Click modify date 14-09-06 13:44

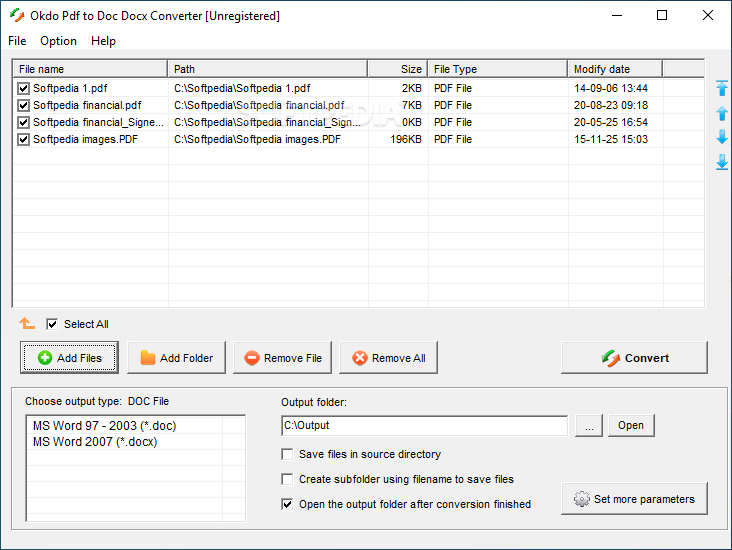[611, 88]
